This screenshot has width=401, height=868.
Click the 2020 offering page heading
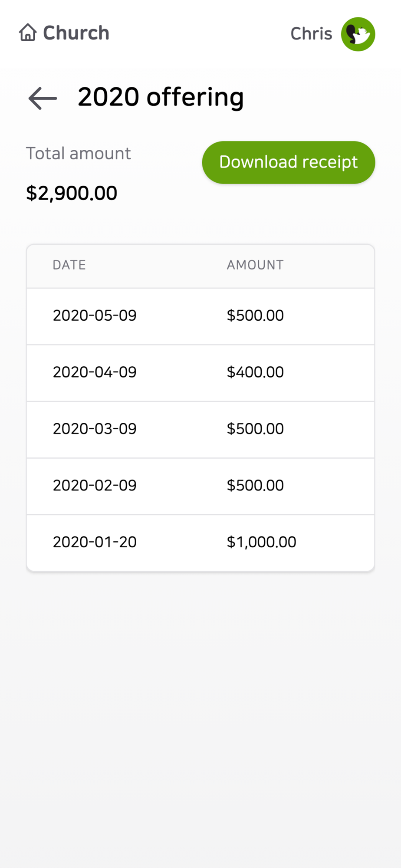(161, 97)
